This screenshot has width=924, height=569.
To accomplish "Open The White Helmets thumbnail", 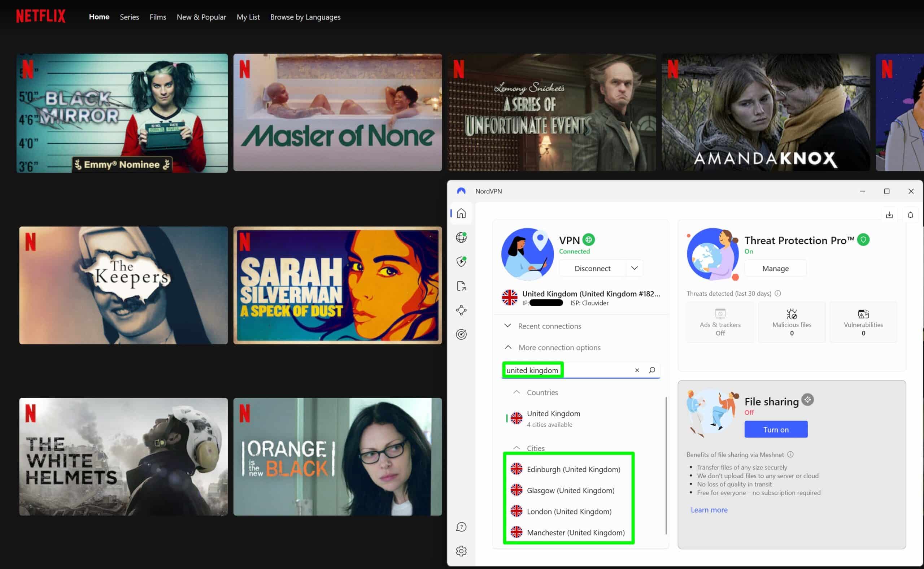I will (x=123, y=457).
